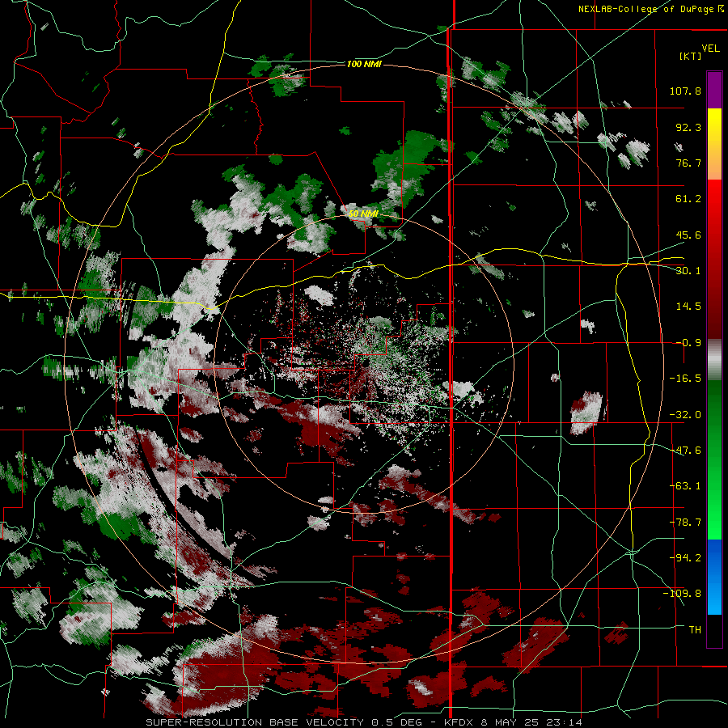
Task: Click the 92.3 legend value
Action: coord(688,127)
